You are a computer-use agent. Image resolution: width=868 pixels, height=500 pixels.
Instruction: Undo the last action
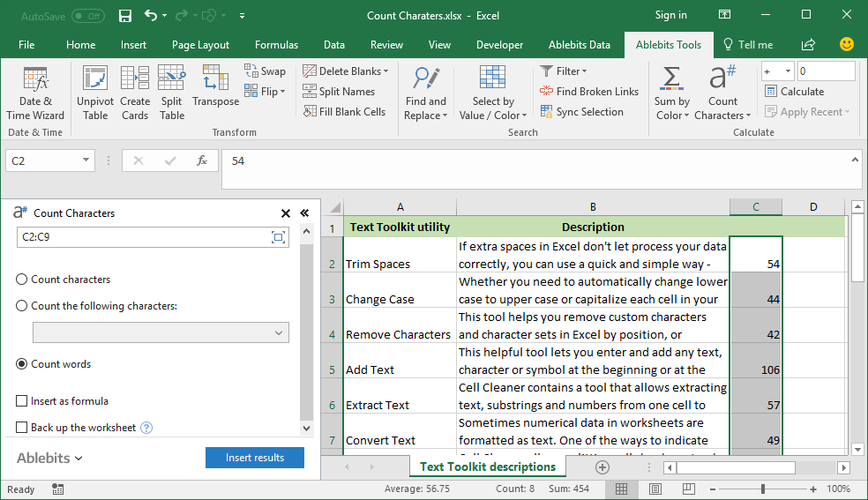[150, 16]
